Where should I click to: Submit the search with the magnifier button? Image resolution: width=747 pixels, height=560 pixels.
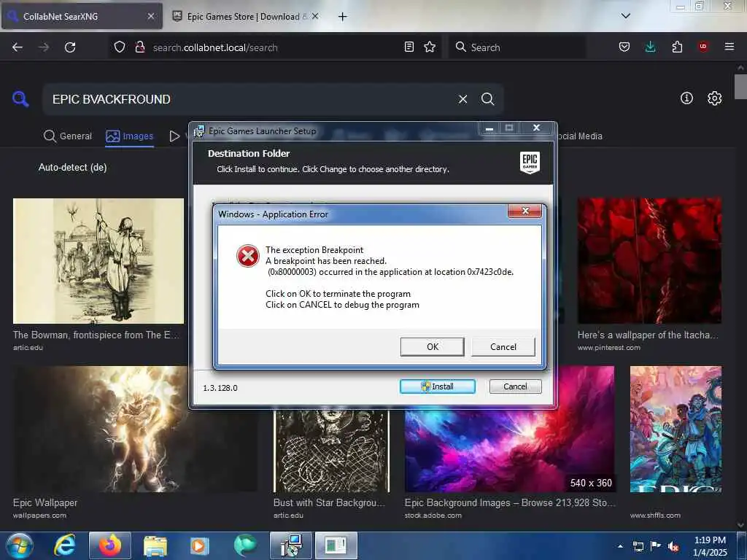tap(487, 99)
